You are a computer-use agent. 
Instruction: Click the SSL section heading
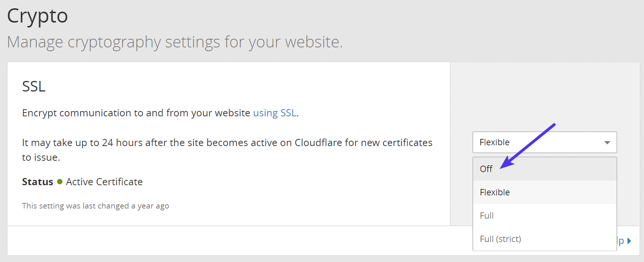[34, 87]
